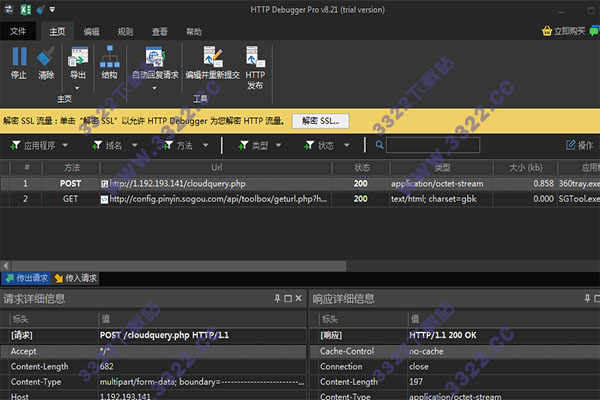Image resolution: width=600 pixels, height=400 pixels.
Task: Switch to the 编辑 ribbon tab
Action: [x=91, y=32]
